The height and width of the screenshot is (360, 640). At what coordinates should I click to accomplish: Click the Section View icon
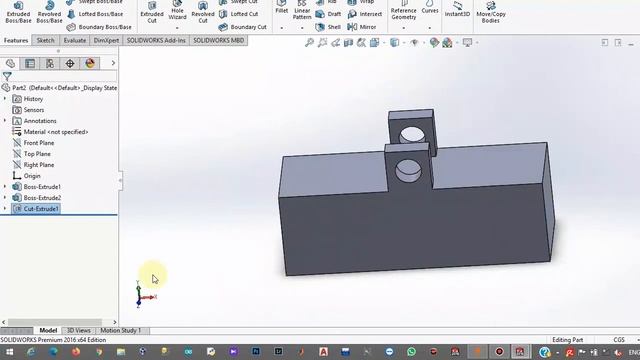click(348, 42)
